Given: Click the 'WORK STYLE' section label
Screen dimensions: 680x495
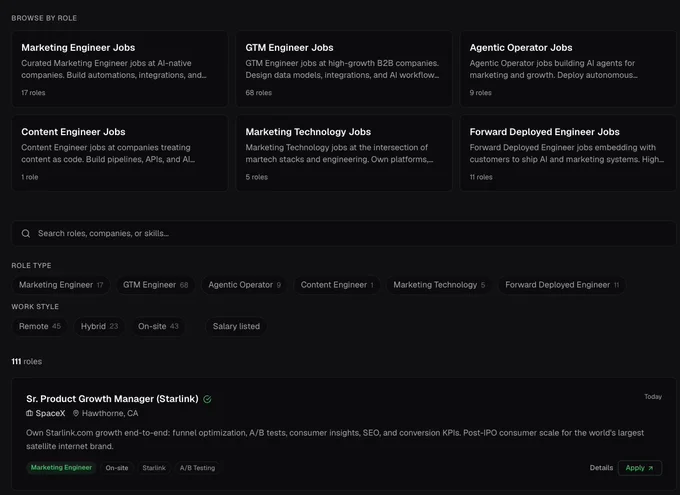Looking at the screenshot, I should [35, 307].
